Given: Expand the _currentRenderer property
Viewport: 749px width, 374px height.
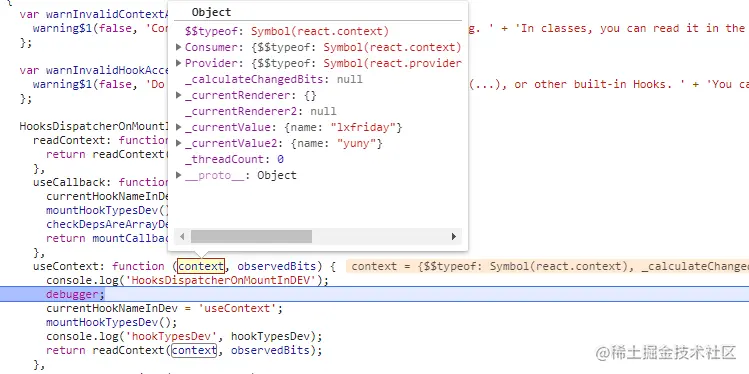Looking at the screenshot, I should [179, 95].
